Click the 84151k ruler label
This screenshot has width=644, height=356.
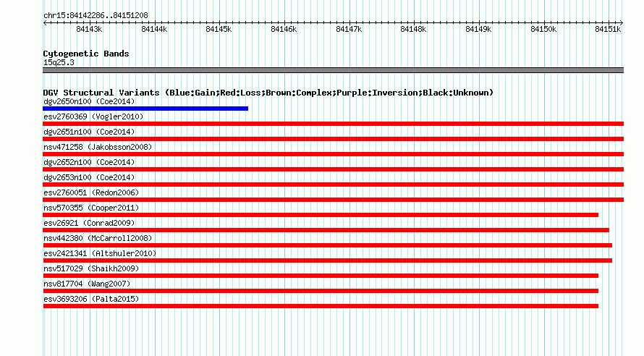(608, 29)
